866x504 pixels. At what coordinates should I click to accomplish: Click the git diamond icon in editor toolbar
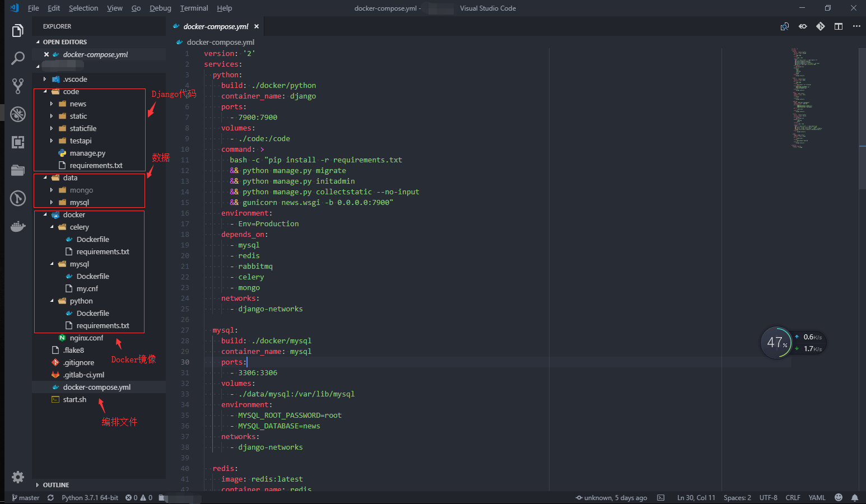[x=821, y=26]
